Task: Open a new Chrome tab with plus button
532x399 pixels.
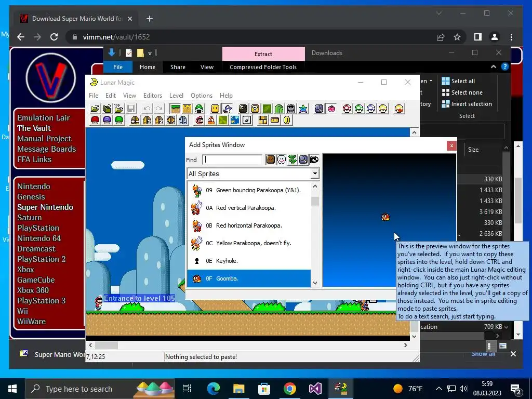Action: tap(150, 19)
